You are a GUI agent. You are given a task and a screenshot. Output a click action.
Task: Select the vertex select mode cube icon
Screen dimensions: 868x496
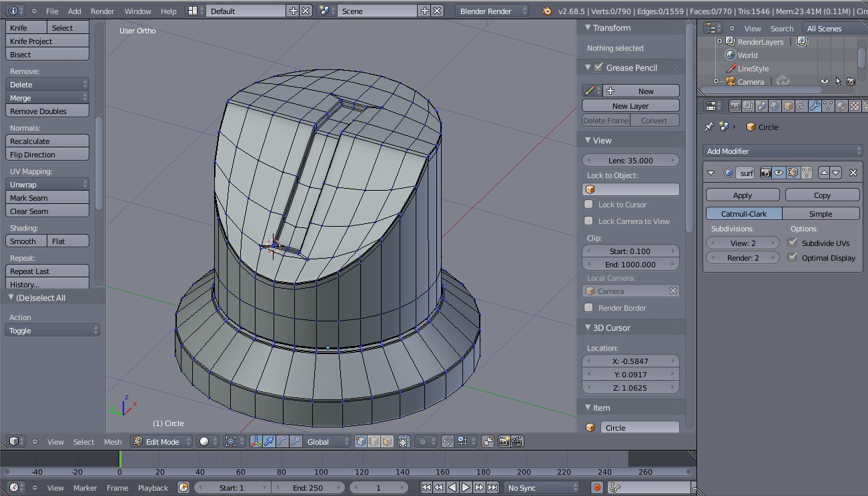(x=361, y=441)
